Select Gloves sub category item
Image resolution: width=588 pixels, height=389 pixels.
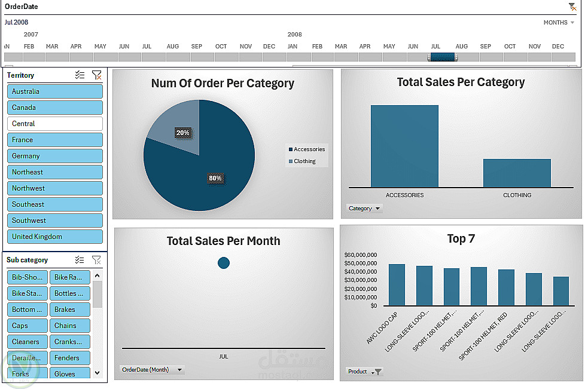70,373
